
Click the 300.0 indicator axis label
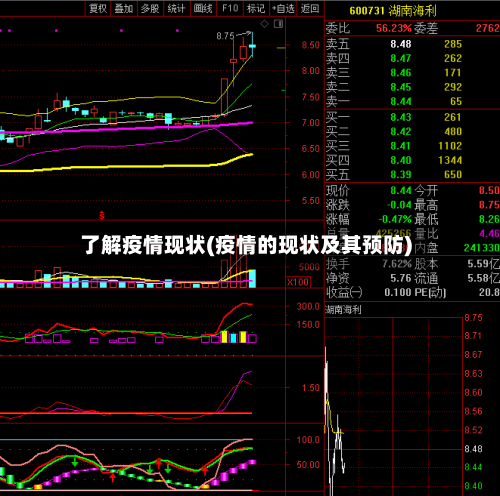pyautogui.click(x=308, y=306)
